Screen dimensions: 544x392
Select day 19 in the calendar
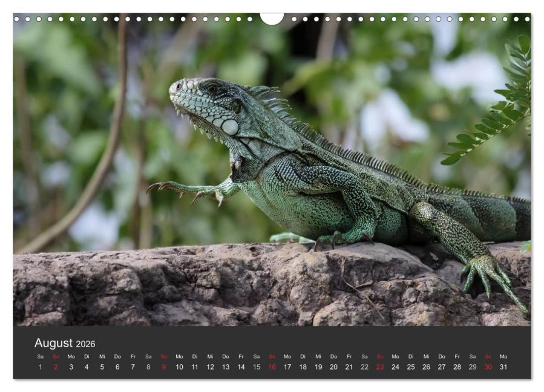[x=318, y=367]
